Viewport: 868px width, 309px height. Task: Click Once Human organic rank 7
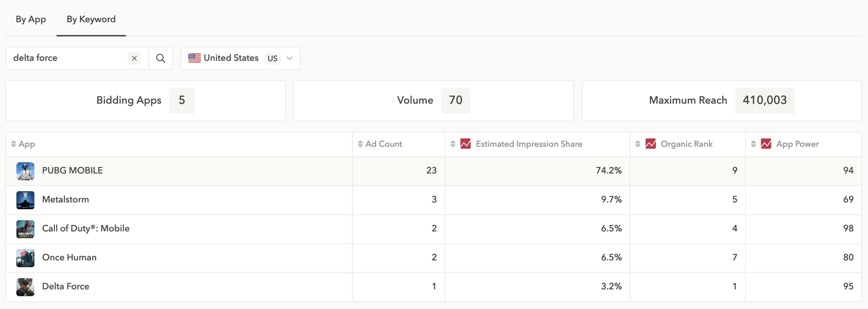pos(735,257)
